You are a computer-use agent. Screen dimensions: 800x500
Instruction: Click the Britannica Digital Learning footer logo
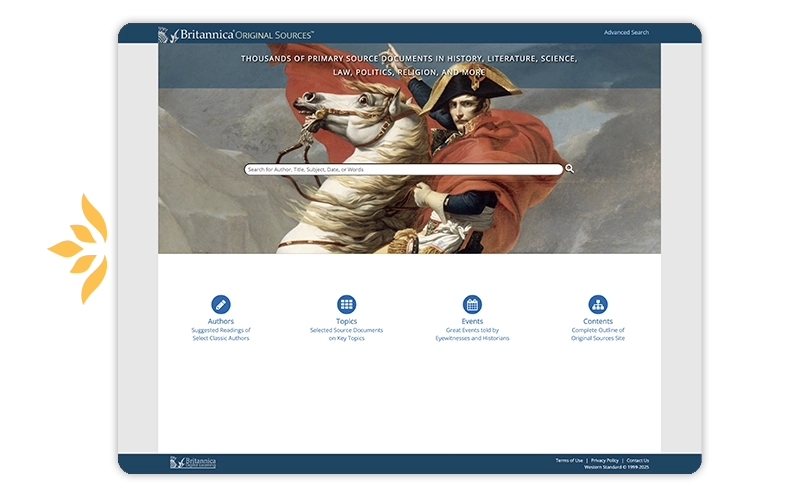[193, 462]
